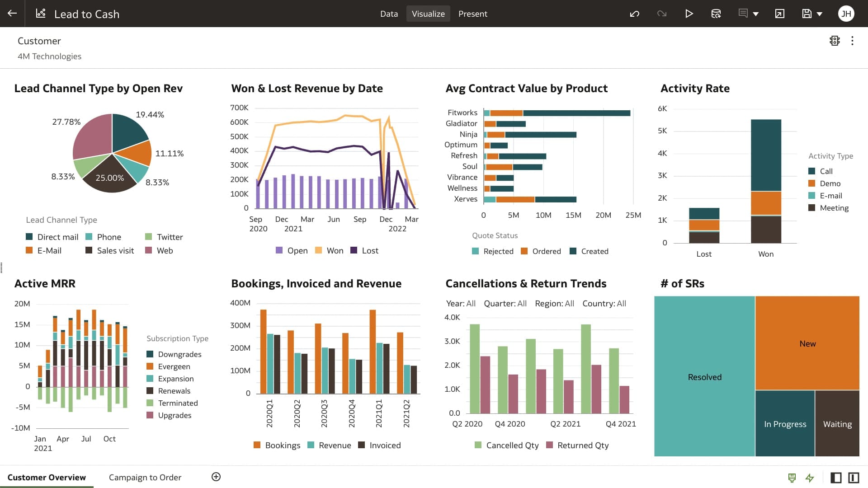Open the Export icon near the save button
Image resolution: width=868 pixels, height=488 pixels.
(779, 14)
